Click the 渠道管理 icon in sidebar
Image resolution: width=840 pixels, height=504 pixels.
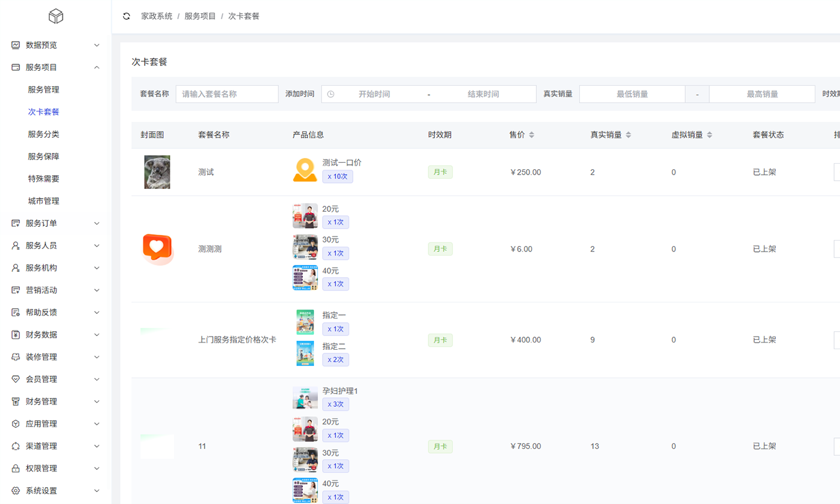click(x=16, y=446)
